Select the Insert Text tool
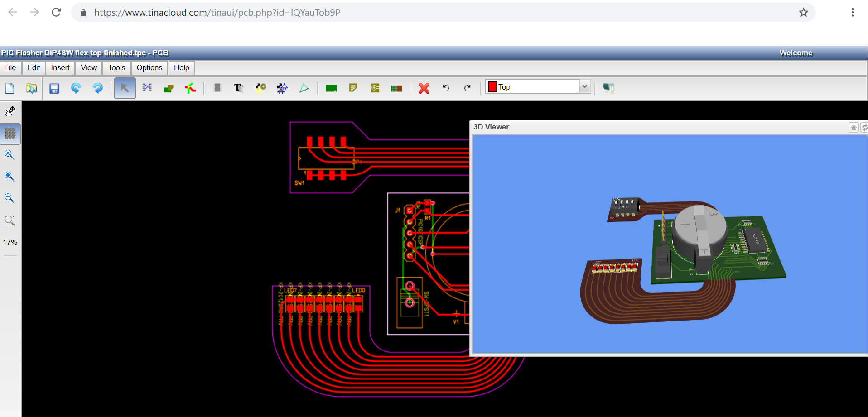Viewport: 868px width, 417px height. click(238, 88)
